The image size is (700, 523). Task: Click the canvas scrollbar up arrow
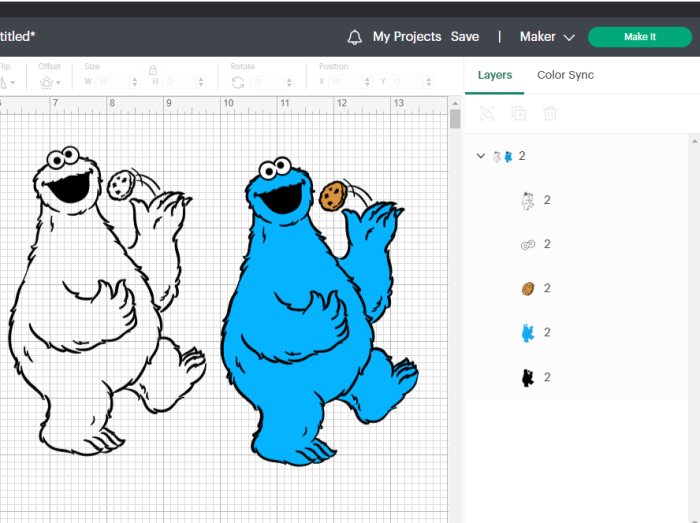[x=455, y=103]
